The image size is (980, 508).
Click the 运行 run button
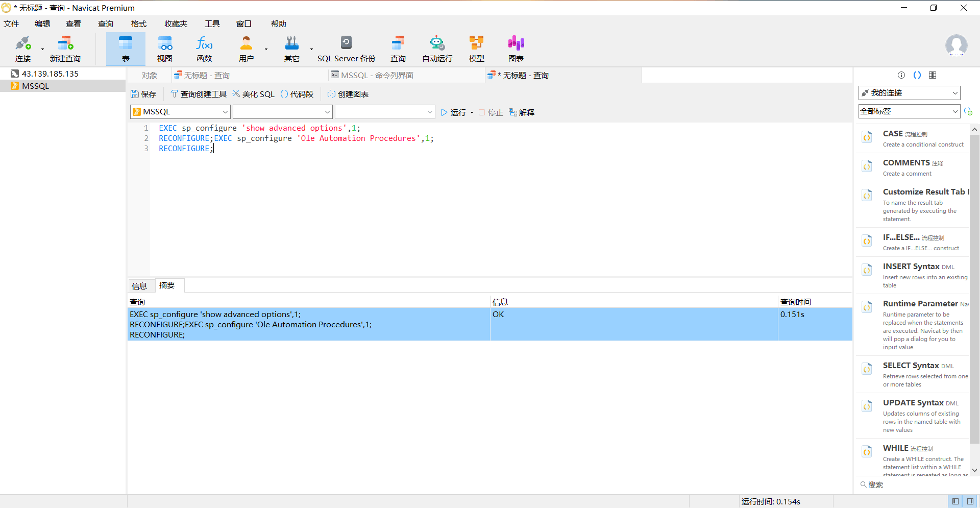[x=454, y=112]
